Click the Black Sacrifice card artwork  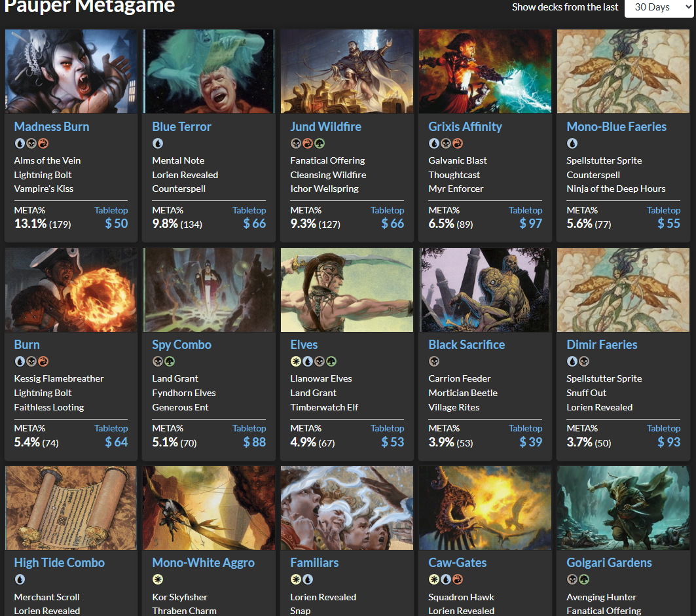(485, 290)
